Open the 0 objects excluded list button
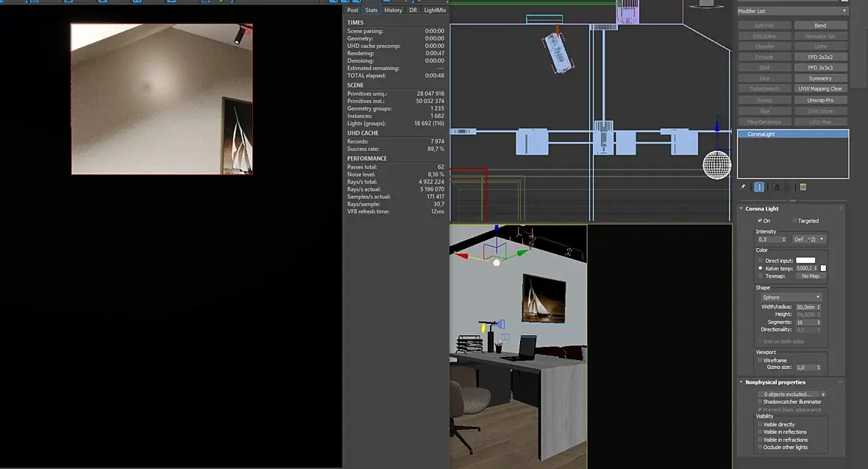 coord(788,394)
